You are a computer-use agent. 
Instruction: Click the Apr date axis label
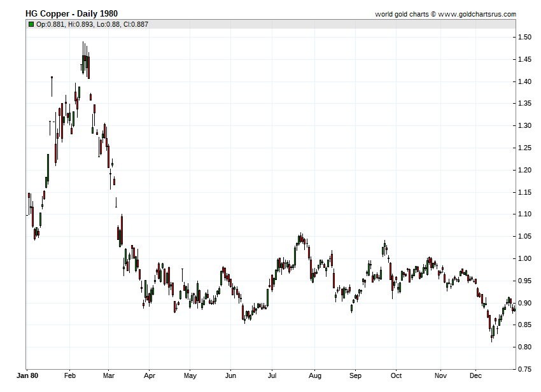tap(150, 376)
